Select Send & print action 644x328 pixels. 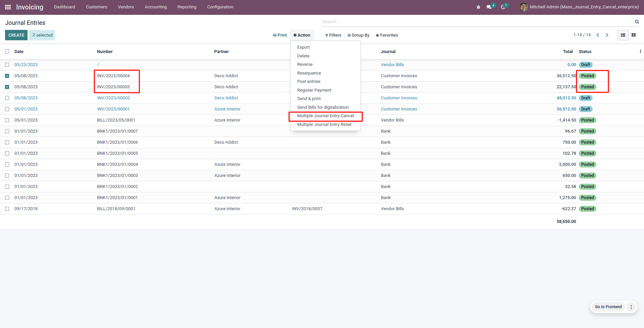tap(325, 99)
